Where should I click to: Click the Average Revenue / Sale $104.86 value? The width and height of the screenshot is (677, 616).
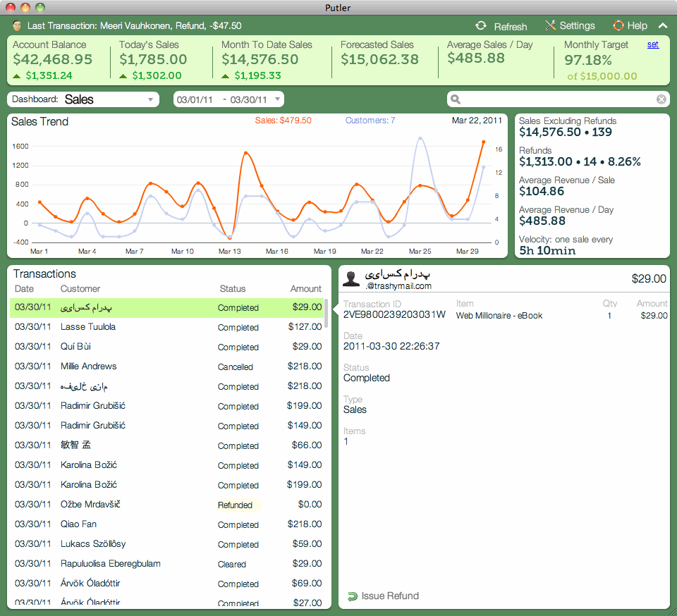pos(542,192)
